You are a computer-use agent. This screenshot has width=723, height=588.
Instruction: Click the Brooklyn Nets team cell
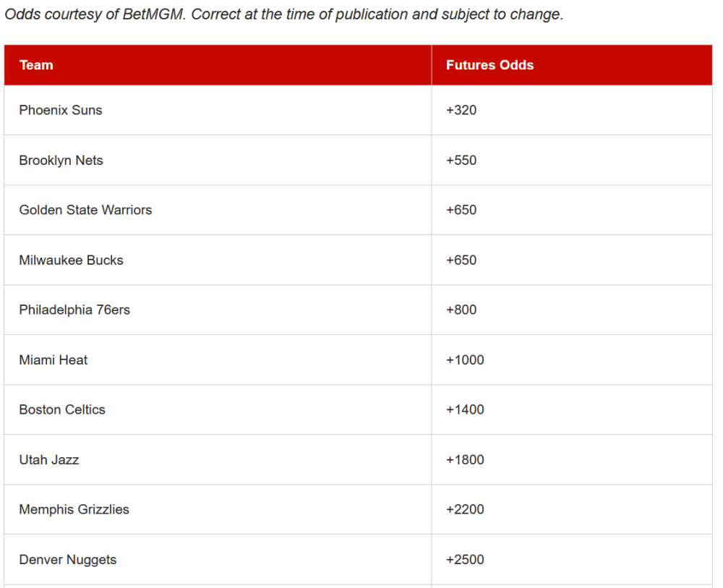[x=218, y=160]
